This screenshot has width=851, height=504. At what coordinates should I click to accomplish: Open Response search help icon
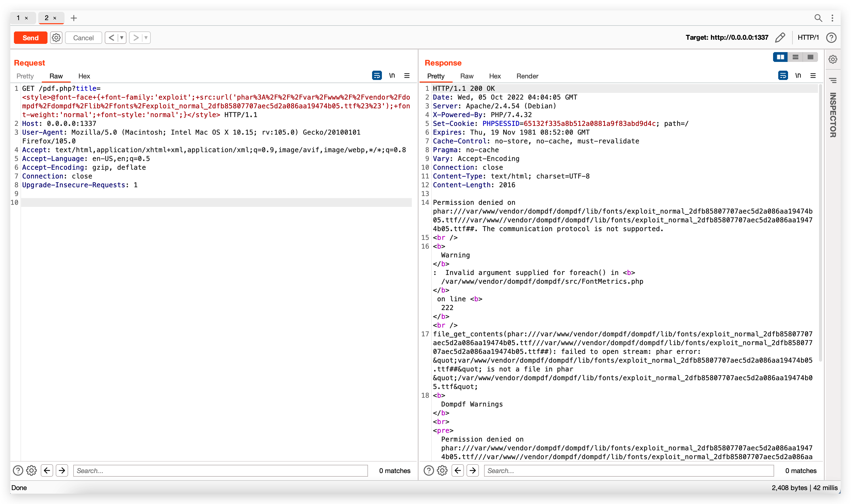429,470
